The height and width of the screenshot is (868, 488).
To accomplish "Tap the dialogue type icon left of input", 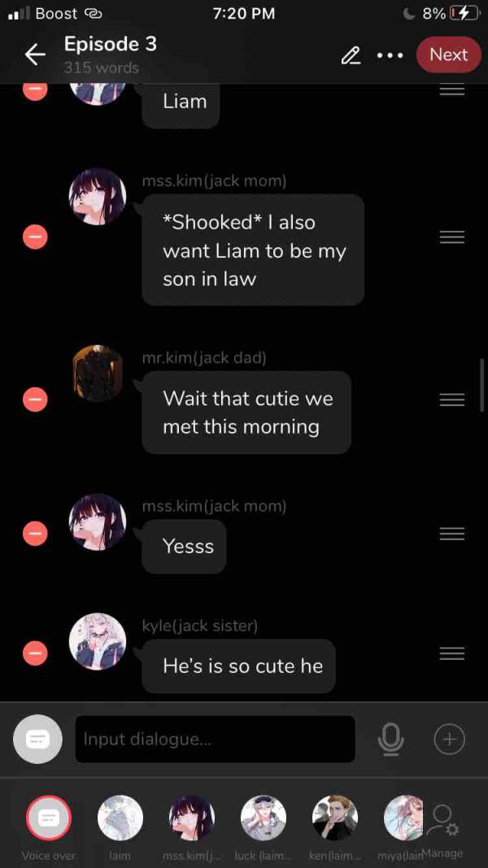I will pos(37,739).
